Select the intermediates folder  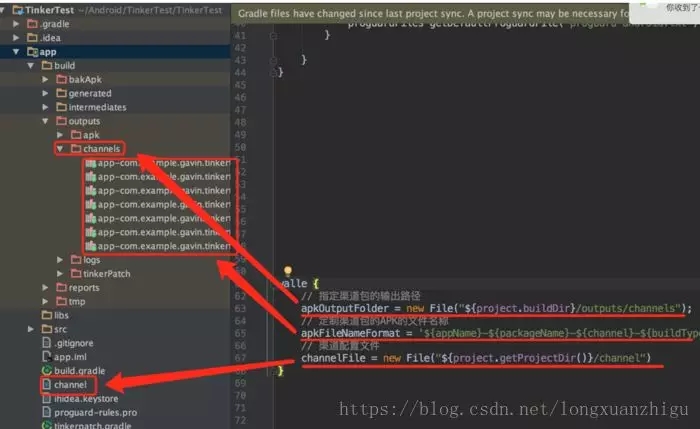click(x=97, y=107)
